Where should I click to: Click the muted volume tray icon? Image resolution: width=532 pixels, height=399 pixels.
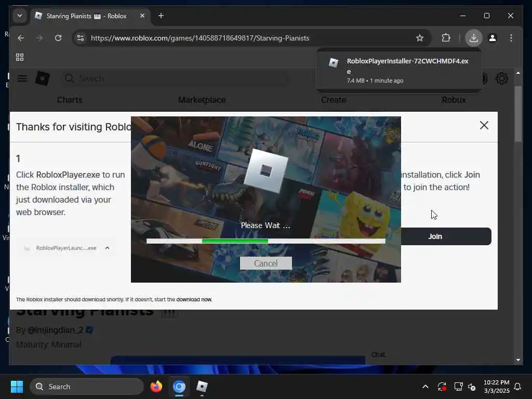472,387
